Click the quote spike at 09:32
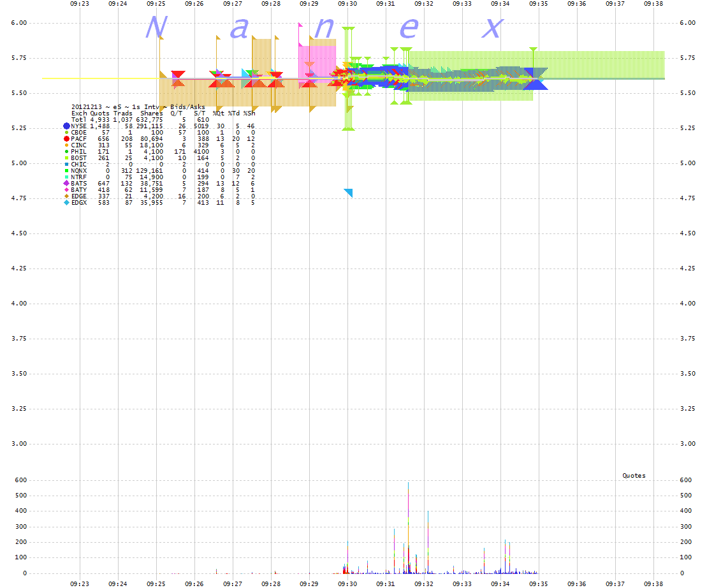707x588 pixels. (x=428, y=542)
